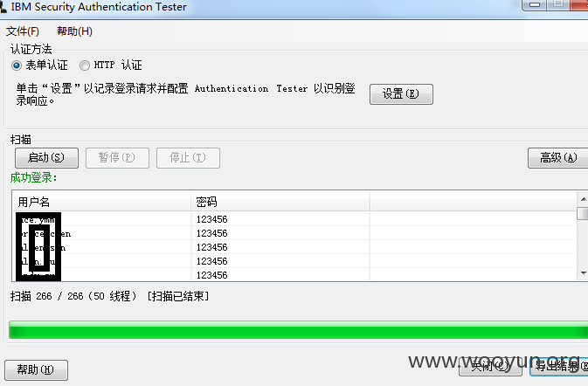Click the 帮助(H) button at bottom
Image resolution: width=588 pixels, height=386 pixels.
(x=36, y=370)
